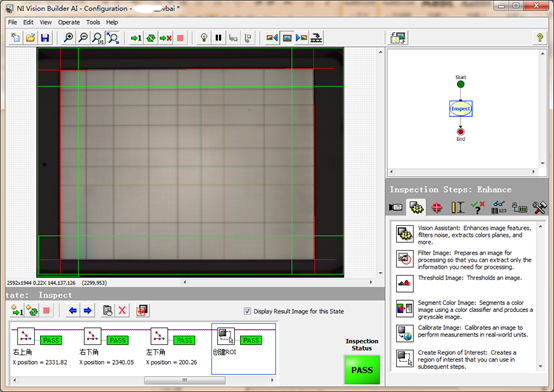Add the Calibrate Image step

(x=464, y=333)
